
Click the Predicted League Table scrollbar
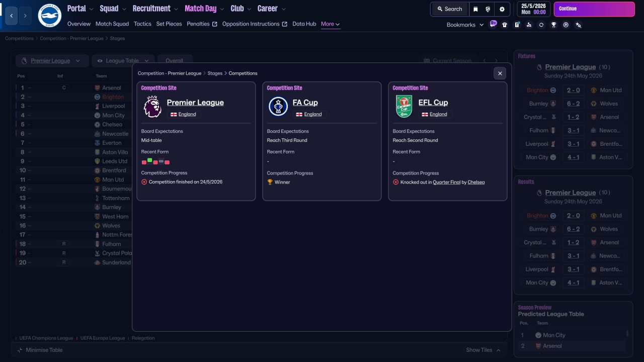pyautogui.click(x=627, y=333)
